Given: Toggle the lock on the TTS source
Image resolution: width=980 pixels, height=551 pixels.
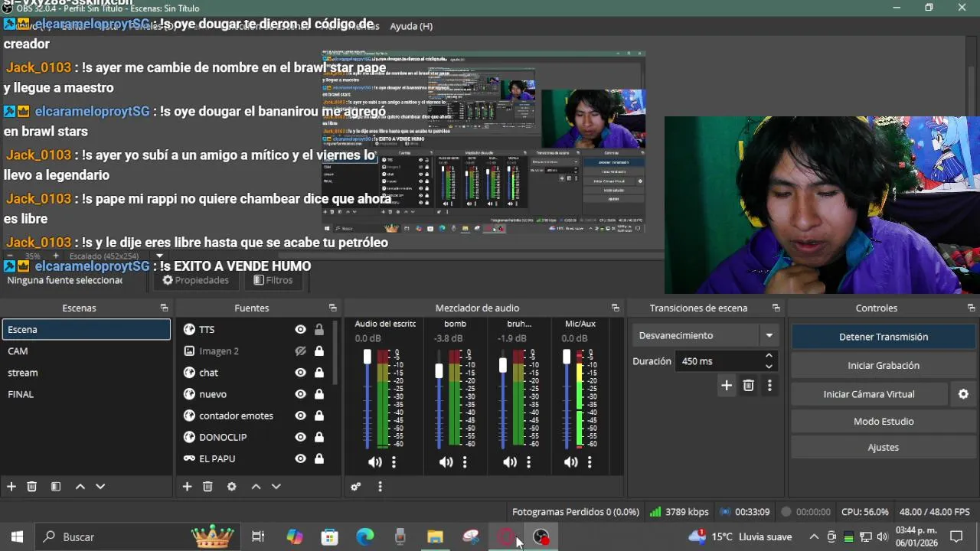Looking at the screenshot, I should click(x=318, y=329).
